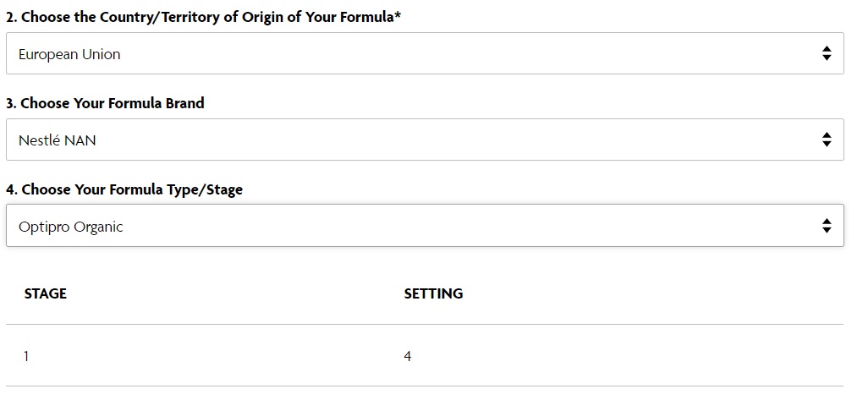The height and width of the screenshot is (400, 868).
Task: Open the Formula Type/Stage dropdown
Action: click(425, 226)
